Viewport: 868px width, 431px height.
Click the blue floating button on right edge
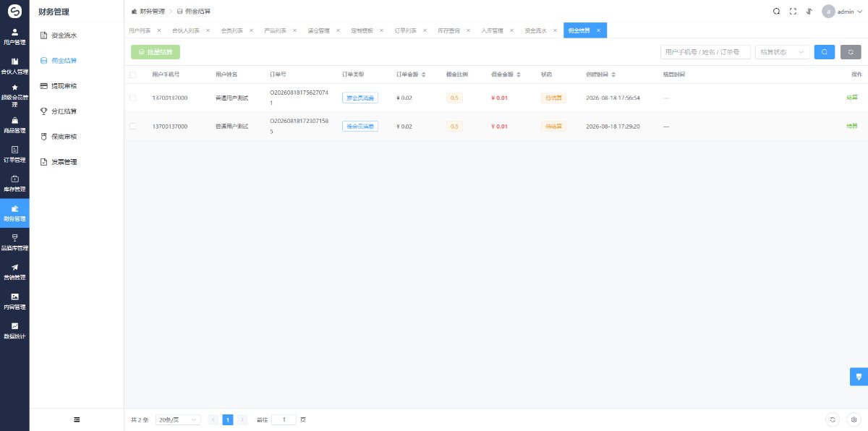point(859,377)
